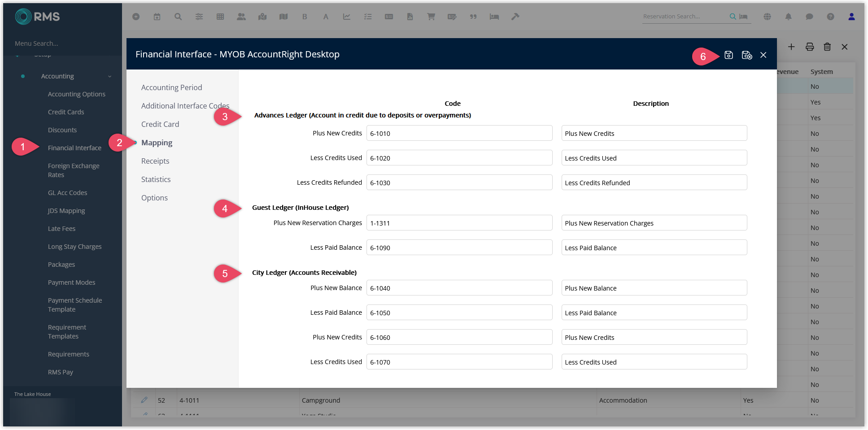This screenshot has width=868, height=430.
Task: Open the dollar edit receipt icon
Action: 452,17
